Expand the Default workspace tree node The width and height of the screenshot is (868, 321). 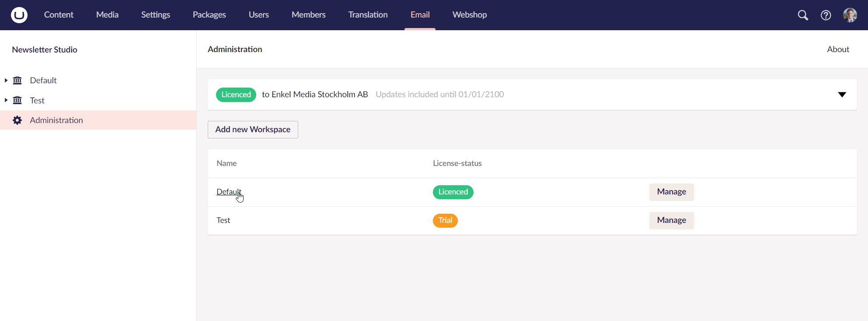click(x=6, y=80)
